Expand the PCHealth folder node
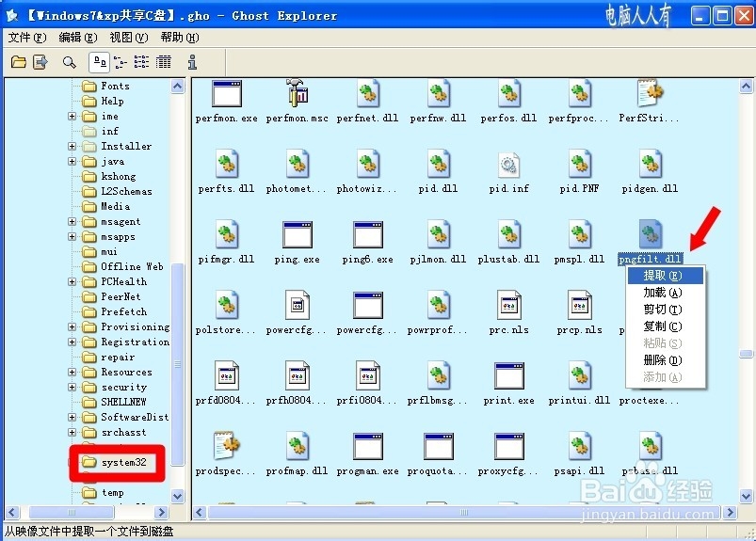The width and height of the screenshot is (756, 541). click(x=72, y=281)
